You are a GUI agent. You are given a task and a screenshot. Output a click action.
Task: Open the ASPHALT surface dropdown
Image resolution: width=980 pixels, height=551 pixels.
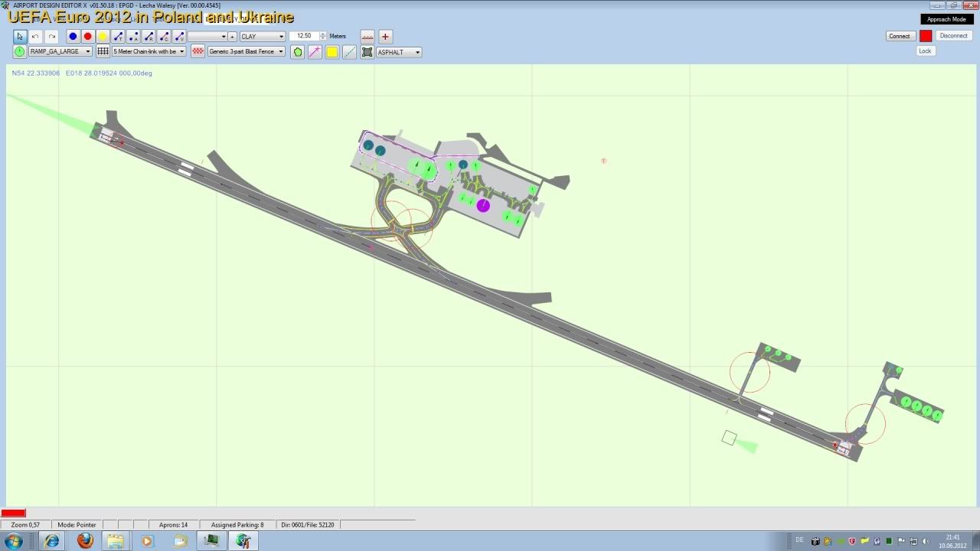pos(398,52)
